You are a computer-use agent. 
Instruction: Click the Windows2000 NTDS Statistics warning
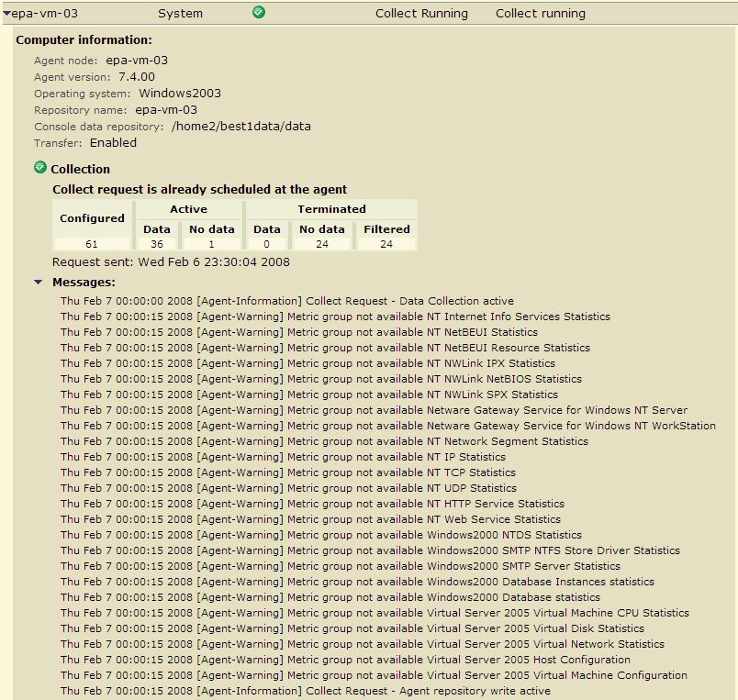[x=321, y=535]
